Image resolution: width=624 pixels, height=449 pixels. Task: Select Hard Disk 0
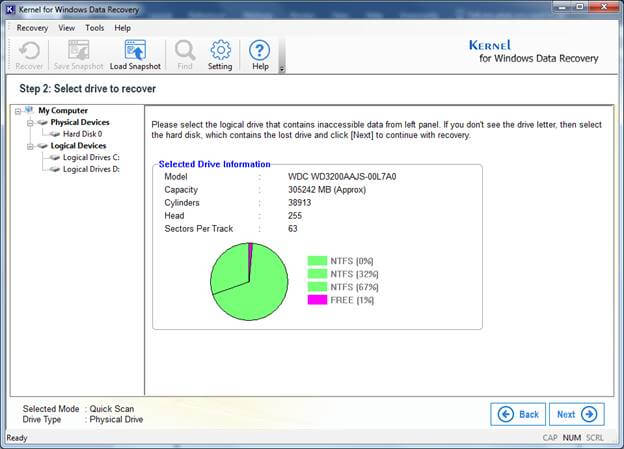[82, 134]
